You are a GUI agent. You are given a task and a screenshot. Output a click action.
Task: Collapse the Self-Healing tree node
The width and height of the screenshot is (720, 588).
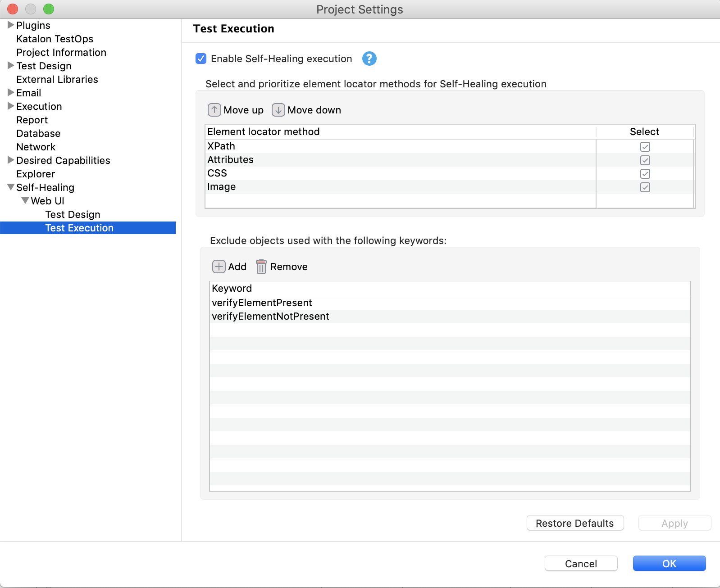[11, 187]
